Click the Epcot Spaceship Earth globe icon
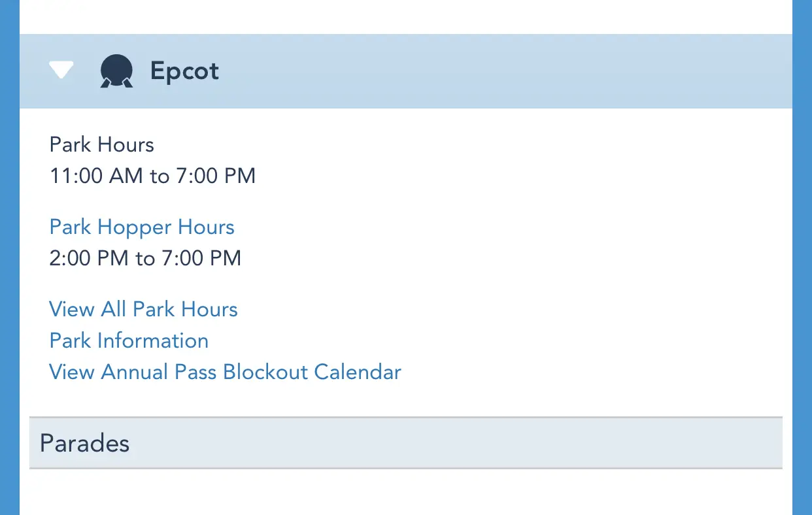This screenshot has width=812, height=515. (116, 71)
